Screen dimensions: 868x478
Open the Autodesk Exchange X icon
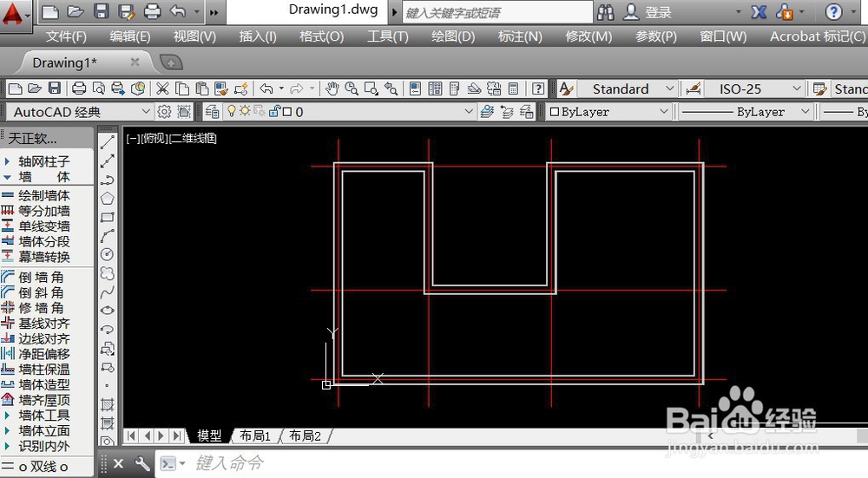coord(759,12)
